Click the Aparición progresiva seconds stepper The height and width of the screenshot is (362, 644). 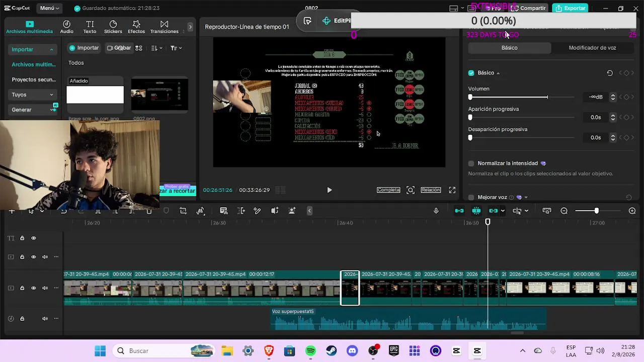pos(613,117)
